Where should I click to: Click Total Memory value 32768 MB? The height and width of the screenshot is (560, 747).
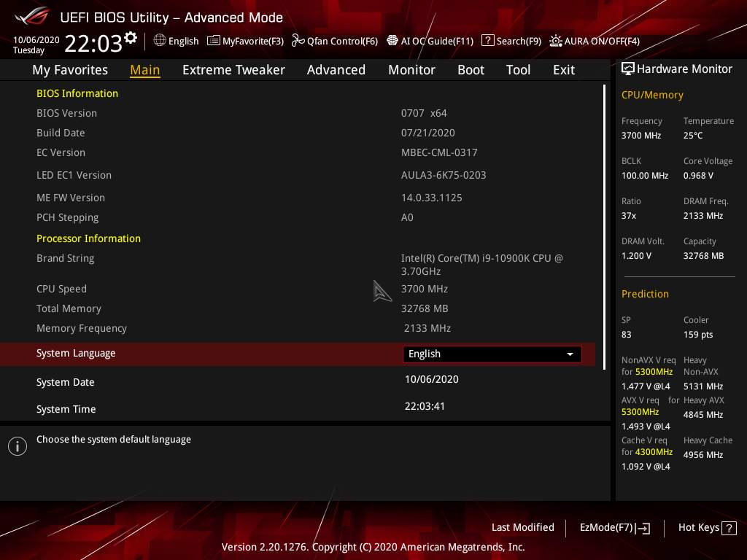(x=425, y=308)
